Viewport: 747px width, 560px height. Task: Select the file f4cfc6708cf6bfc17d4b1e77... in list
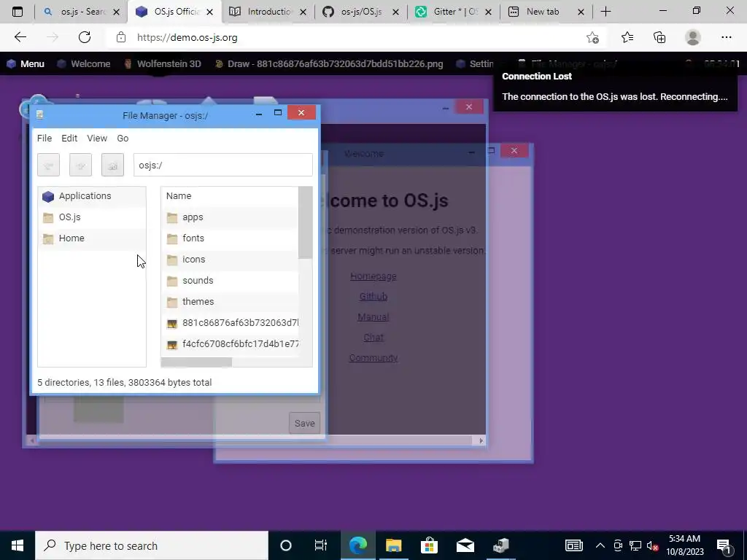(230, 344)
